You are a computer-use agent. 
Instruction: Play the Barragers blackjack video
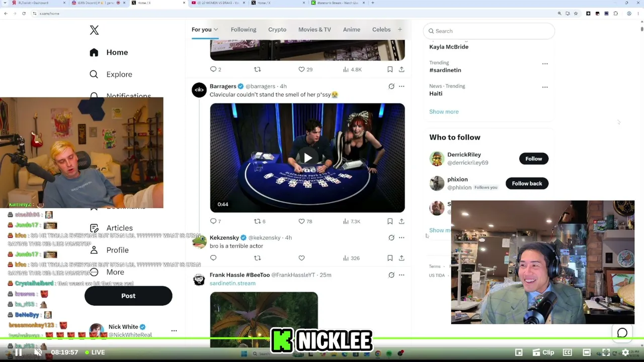(307, 158)
